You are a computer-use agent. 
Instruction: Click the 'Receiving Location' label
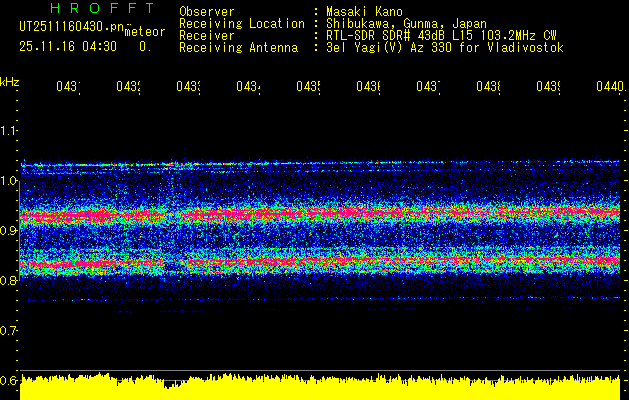pyautogui.click(x=242, y=24)
